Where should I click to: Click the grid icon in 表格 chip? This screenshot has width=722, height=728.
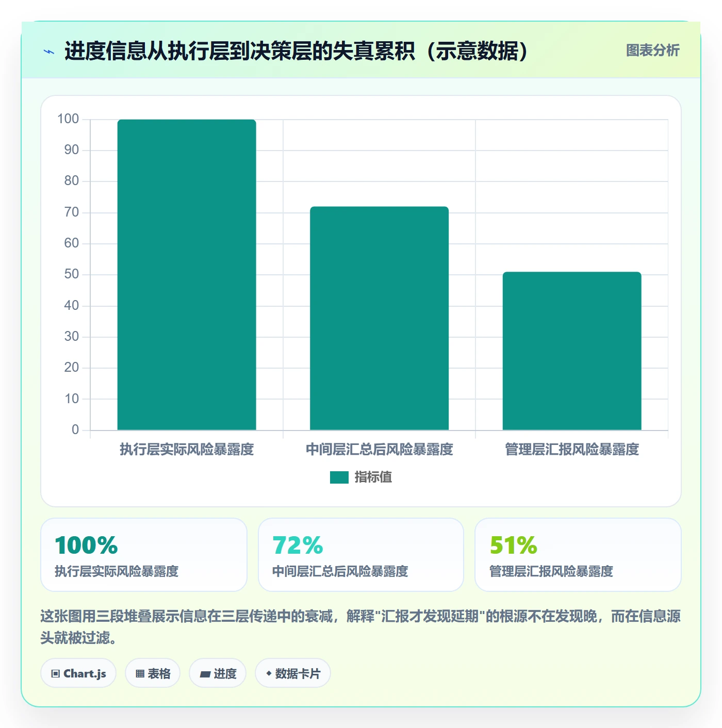140,674
